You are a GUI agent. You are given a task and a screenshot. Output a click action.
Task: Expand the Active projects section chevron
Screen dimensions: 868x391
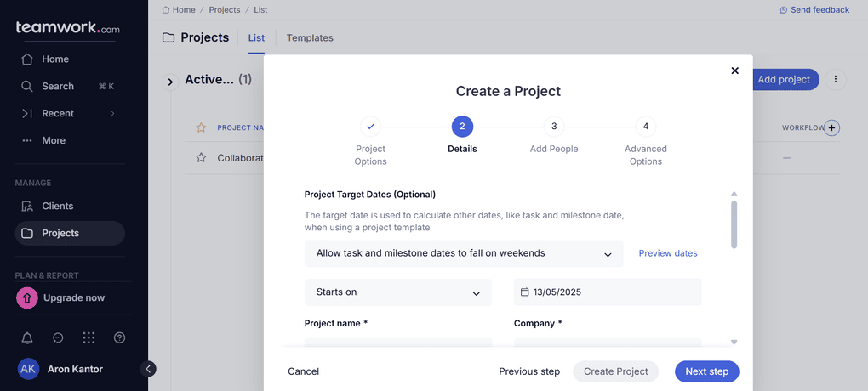coord(170,82)
